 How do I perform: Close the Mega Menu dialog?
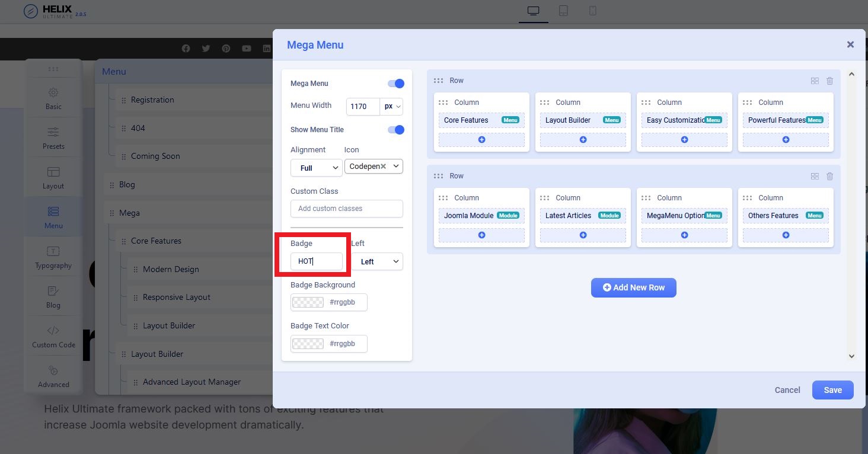click(x=850, y=45)
